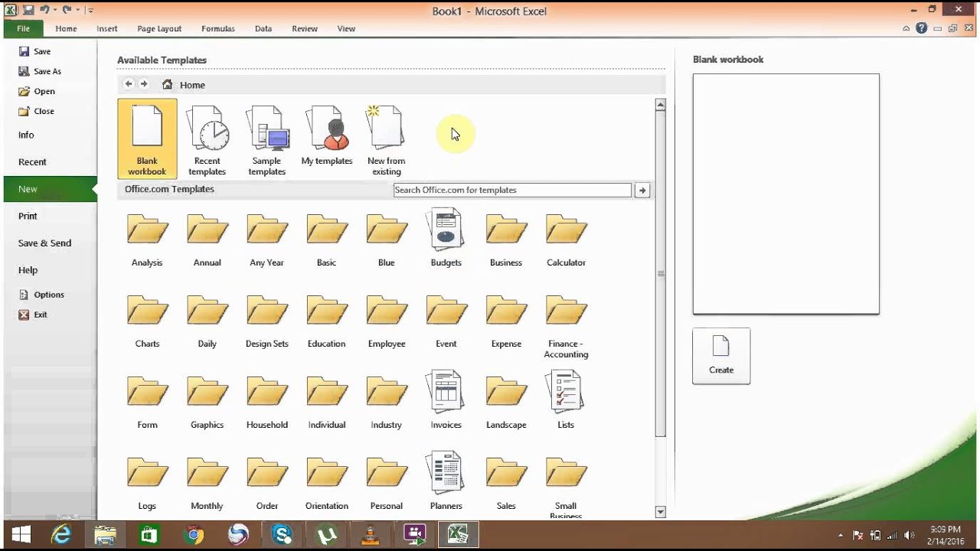The image size is (980, 551).
Task: Switch to the Insert ribbon tab
Action: (x=107, y=28)
